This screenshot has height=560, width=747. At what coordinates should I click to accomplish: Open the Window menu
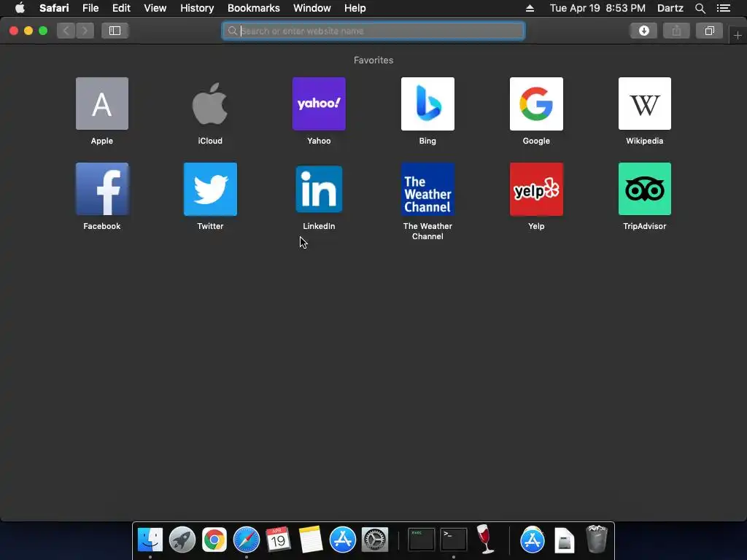pos(312,8)
